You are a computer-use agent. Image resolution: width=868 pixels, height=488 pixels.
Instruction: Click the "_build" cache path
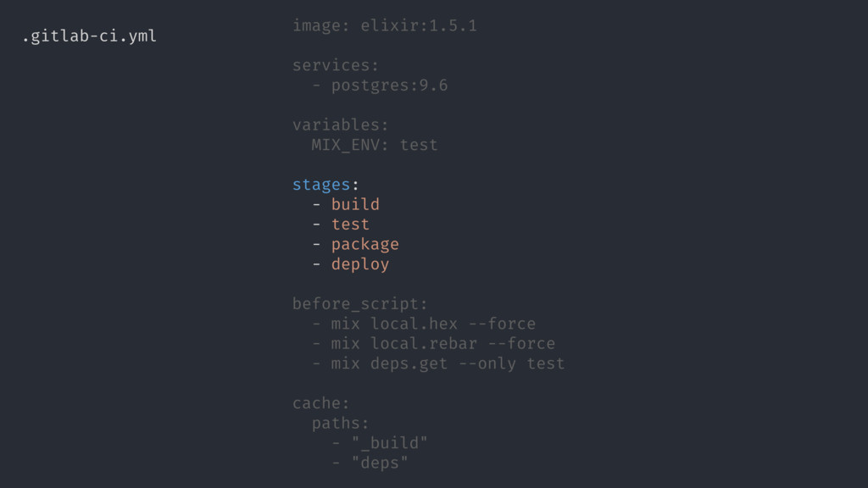pos(389,443)
